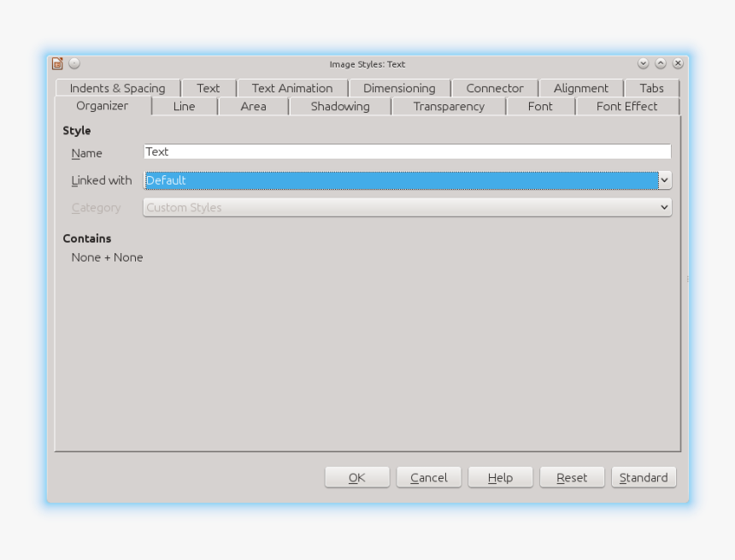Select the Tabs tab
The width and height of the screenshot is (735, 560).
(651, 88)
